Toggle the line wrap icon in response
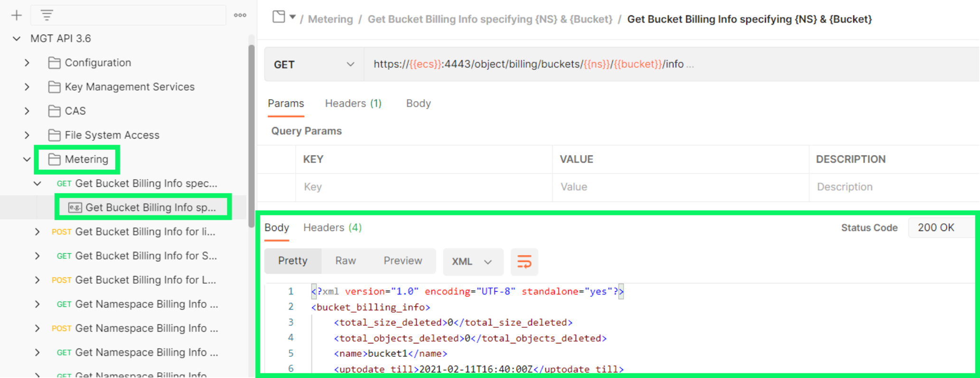Viewport: 980px width, 378px height. coord(524,261)
